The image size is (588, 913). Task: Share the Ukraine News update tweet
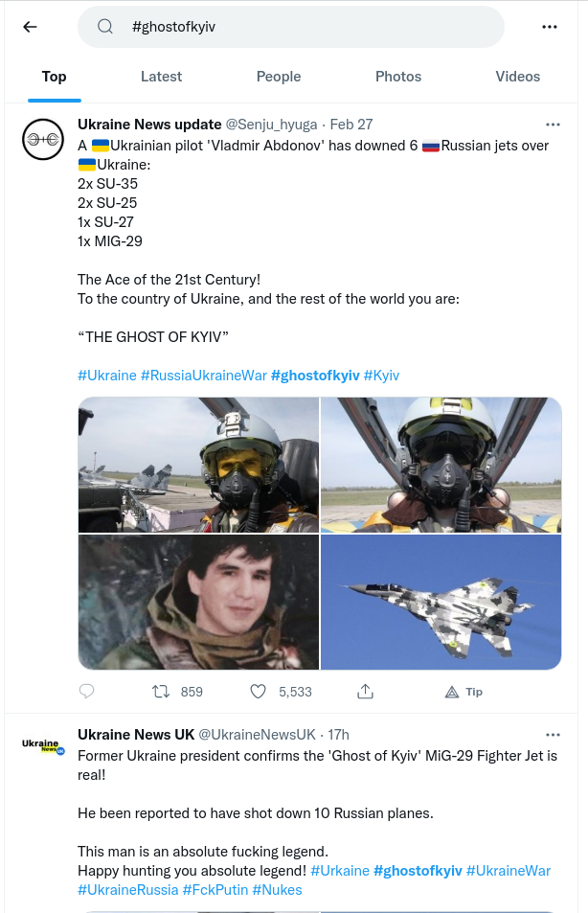tap(365, 692)
